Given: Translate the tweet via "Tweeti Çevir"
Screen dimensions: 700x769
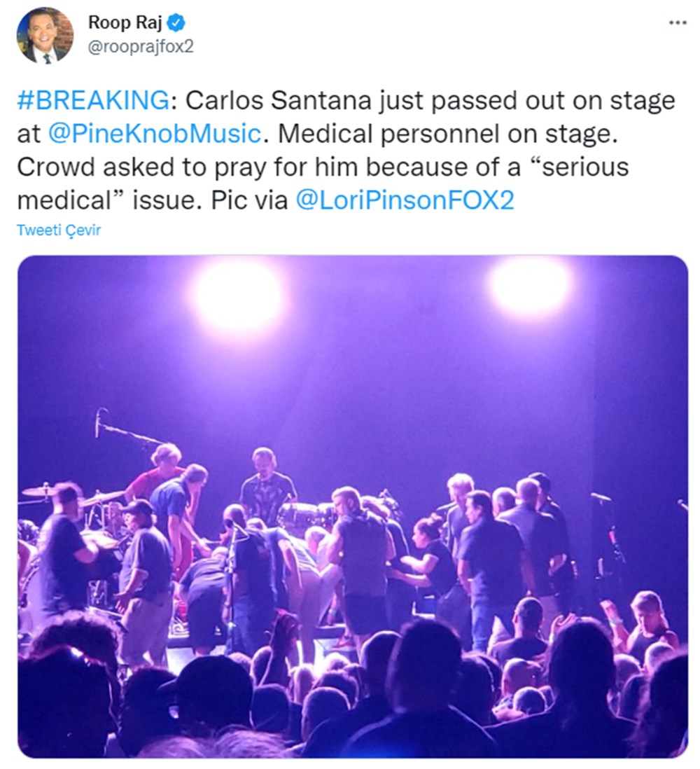Looking at the screenshot, I should (59, 228).
